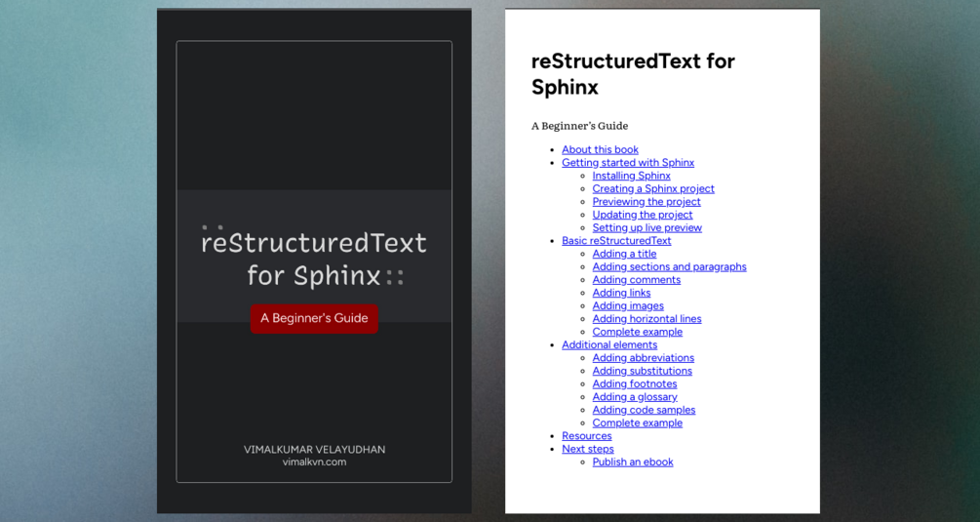Screen dimensions: 980x522
Task: Click 'vimalkvn.com' on the book cover
Action: click(314, 462)
